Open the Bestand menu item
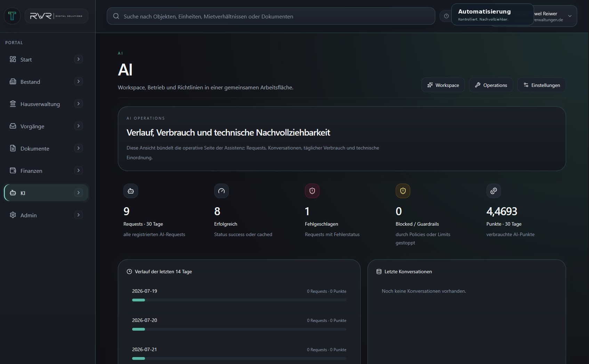This screenshot has height=364, width=589. click(46, 82)
